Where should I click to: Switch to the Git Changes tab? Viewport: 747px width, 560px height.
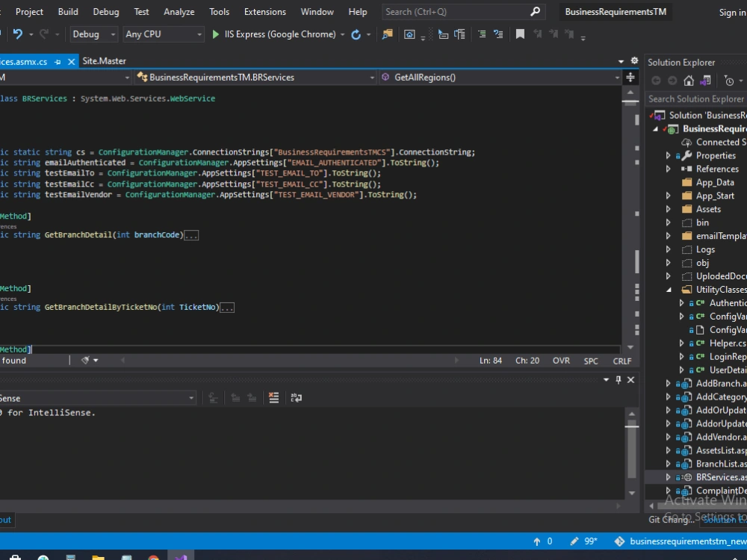pyautogui.click(x=671, y=520)
